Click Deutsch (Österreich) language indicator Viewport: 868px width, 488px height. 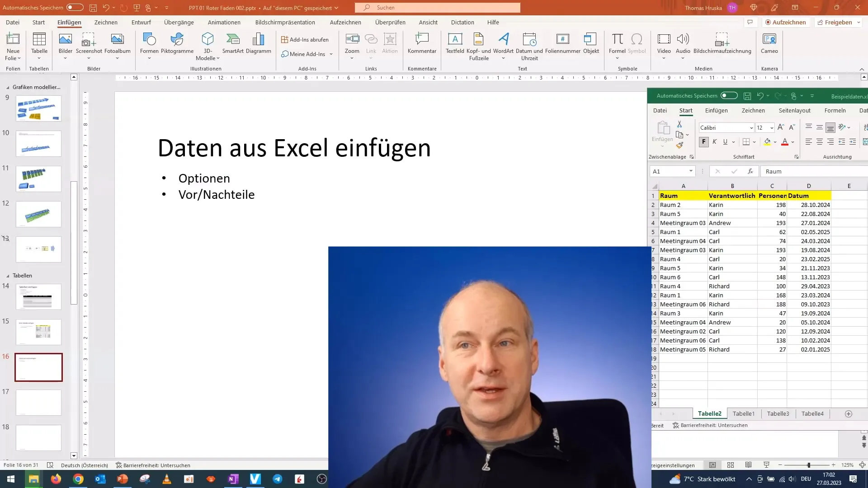85,465
